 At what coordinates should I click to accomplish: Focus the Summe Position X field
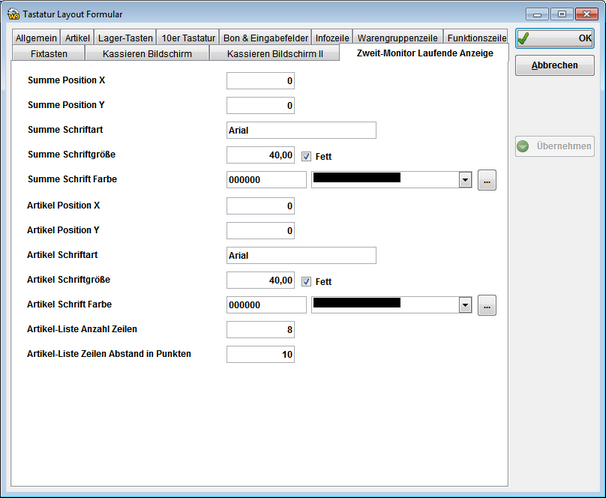pyautogui.click(x=260, y=81)
